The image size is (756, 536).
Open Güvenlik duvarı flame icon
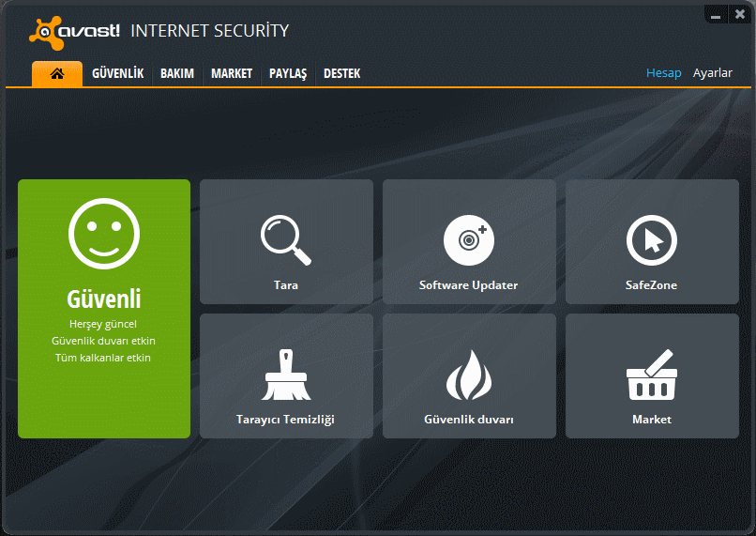coord(469,375)
